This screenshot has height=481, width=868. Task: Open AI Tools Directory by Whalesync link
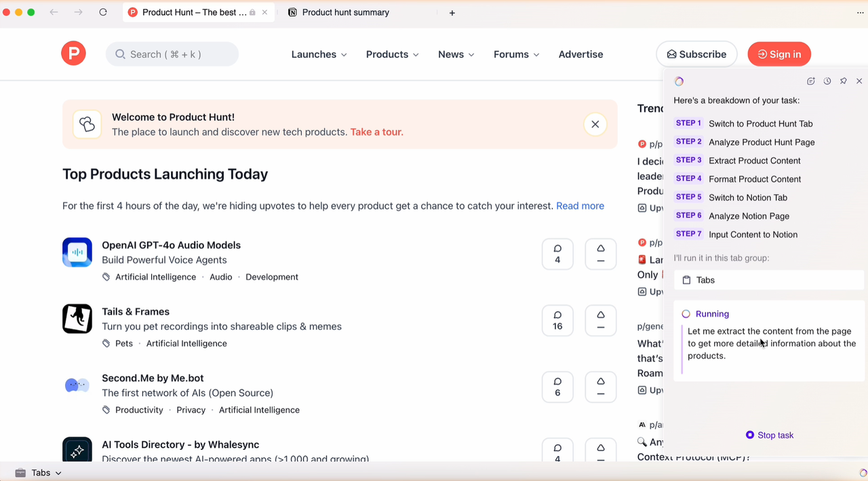tap(180, 444)
